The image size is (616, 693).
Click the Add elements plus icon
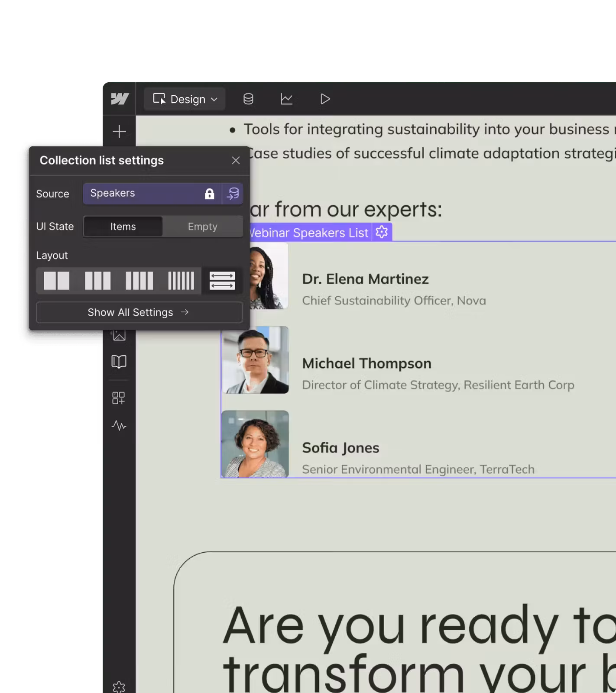(119, 131)
